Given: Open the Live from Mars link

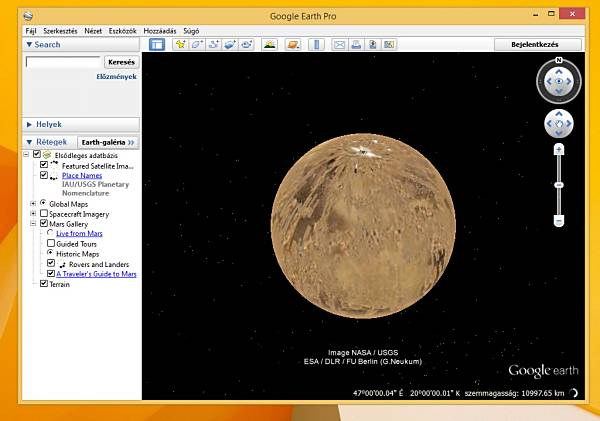Looking at the screenshot, I should coord(79,233).
